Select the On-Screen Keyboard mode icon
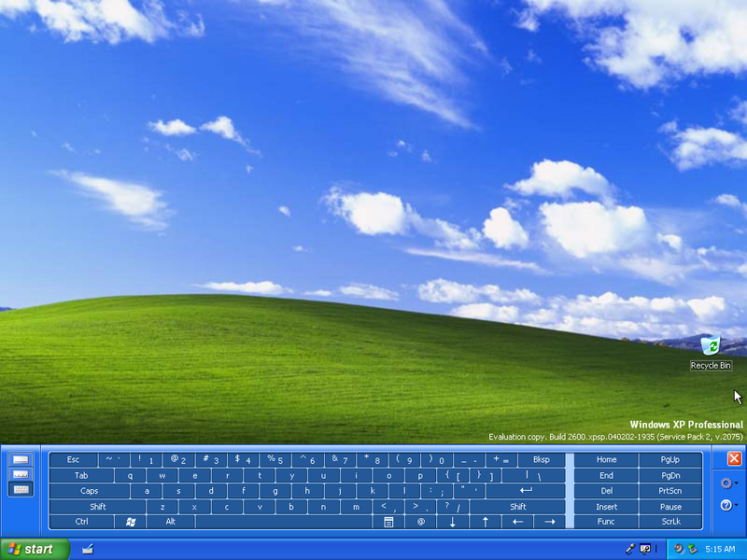The width and height of the screenshot is (747, 560). pos(21,489)
